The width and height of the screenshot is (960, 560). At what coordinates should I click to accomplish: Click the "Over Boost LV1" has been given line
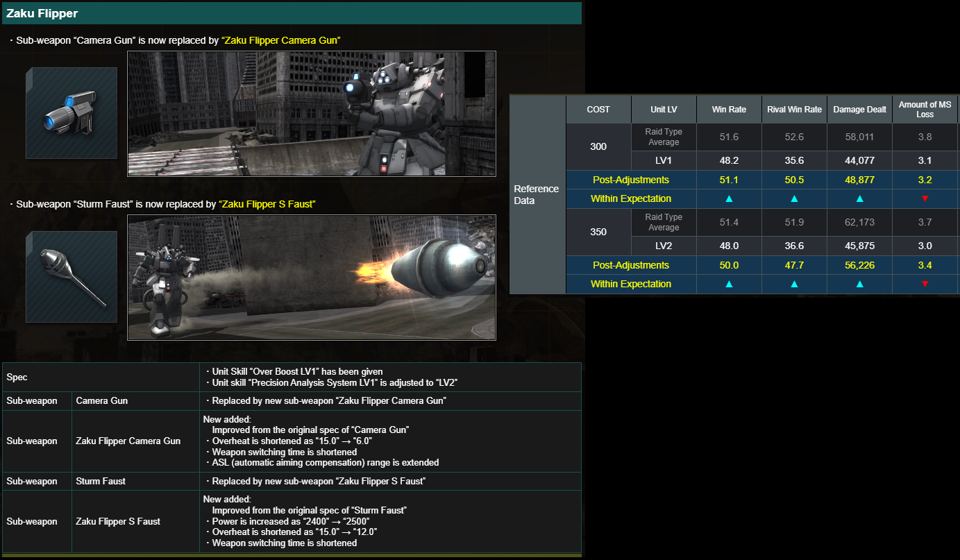[x=294, y=372]
